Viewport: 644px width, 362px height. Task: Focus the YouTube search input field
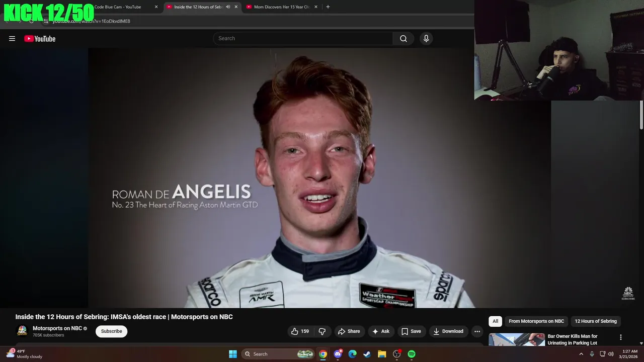(x=303, y=39)
